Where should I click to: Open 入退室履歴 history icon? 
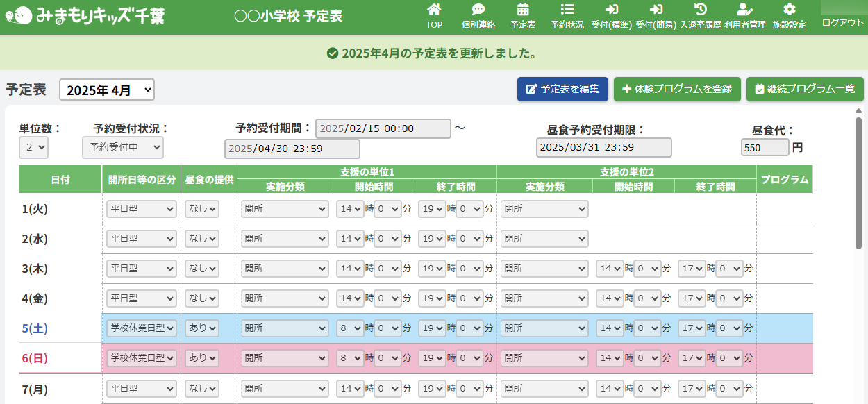[x=701, y=10]
